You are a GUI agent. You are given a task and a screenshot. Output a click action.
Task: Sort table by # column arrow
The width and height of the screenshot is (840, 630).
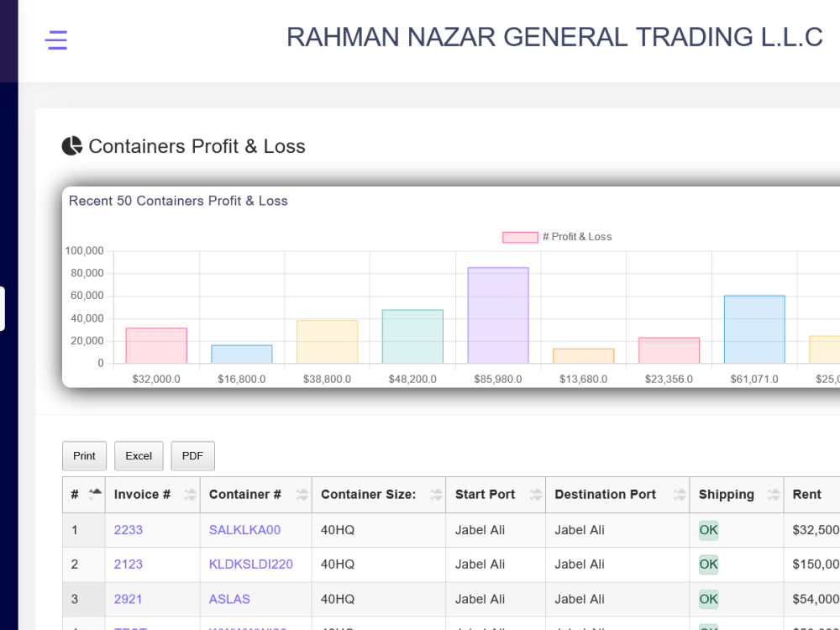(95, 494)
